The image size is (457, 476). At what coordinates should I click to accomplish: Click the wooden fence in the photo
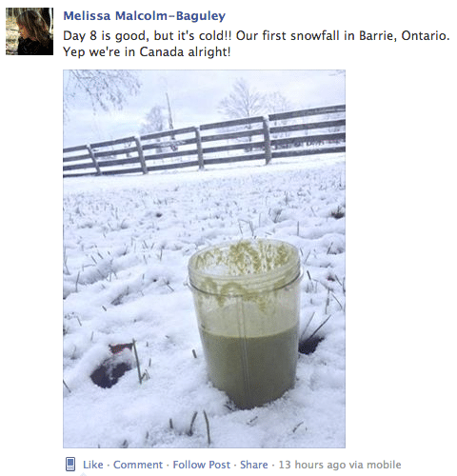pos(204,143)
